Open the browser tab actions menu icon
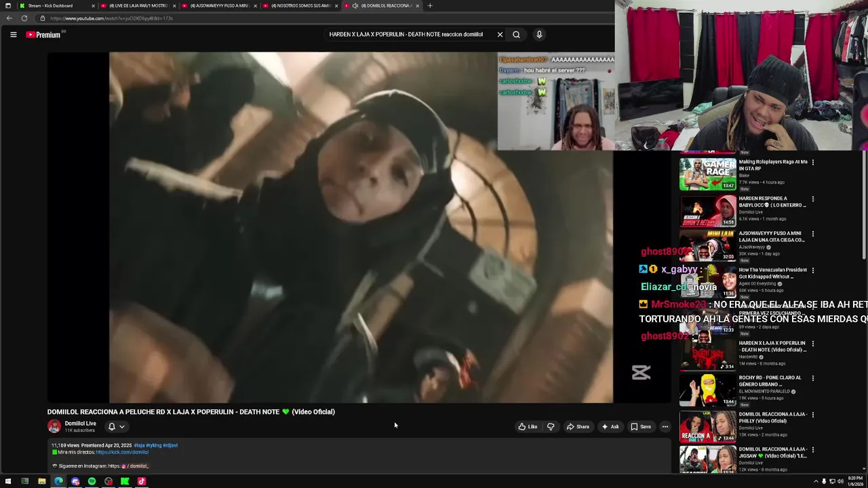 click(7, 5)
